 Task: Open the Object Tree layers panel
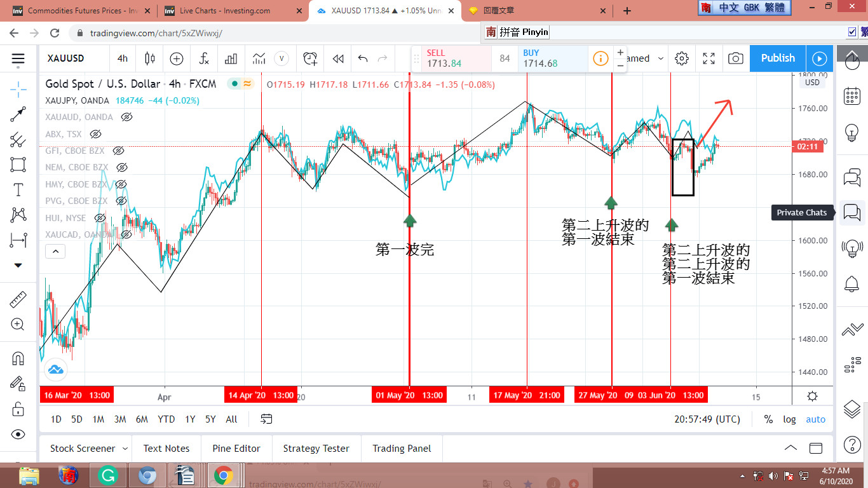tap(852, 409)
